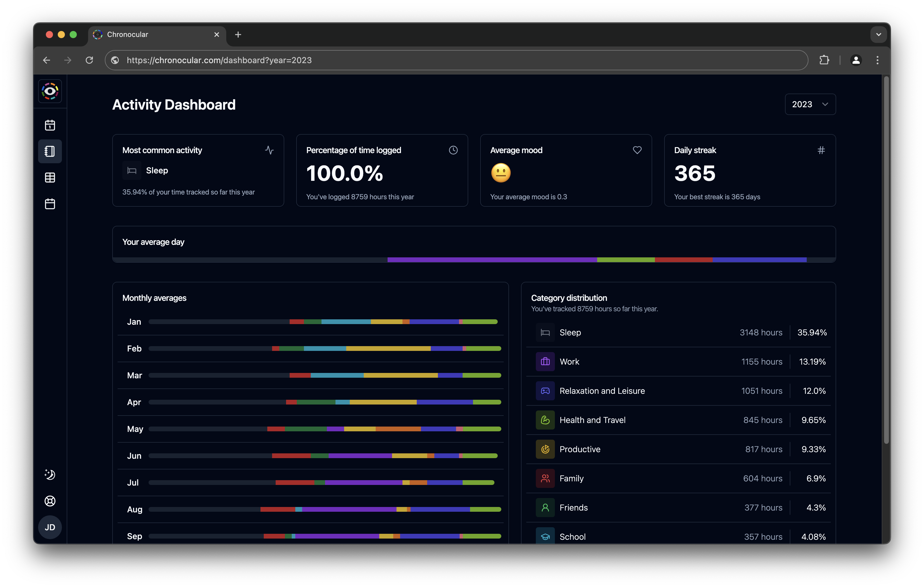
Task: Click the neutral face mood emoji
Action: [501, 173]
